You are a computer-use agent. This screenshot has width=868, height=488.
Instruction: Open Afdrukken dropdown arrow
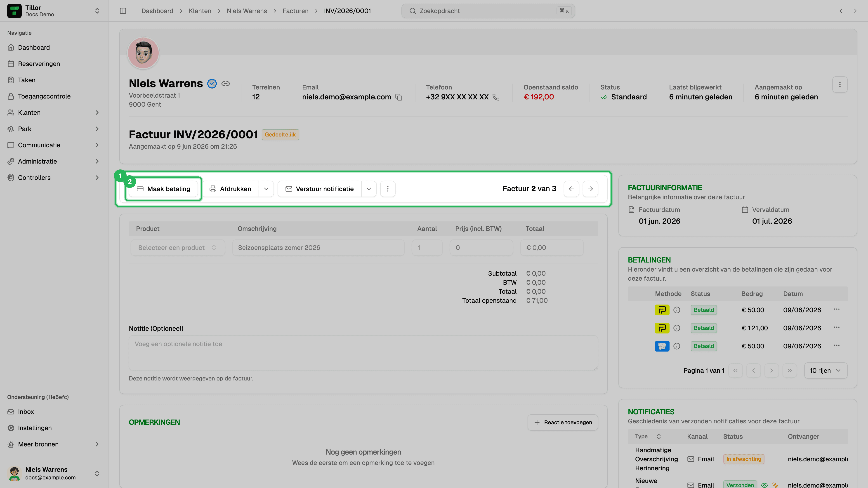(x=266, y=189)
